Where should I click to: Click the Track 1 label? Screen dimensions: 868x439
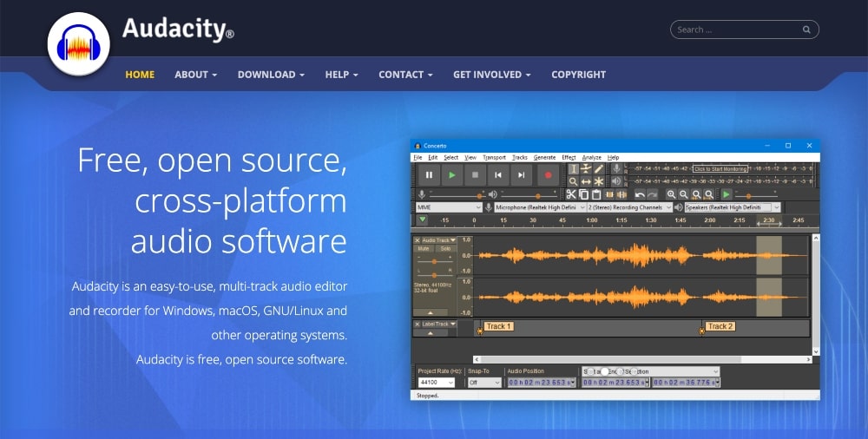pyautogui.click(x=498, y=326)
